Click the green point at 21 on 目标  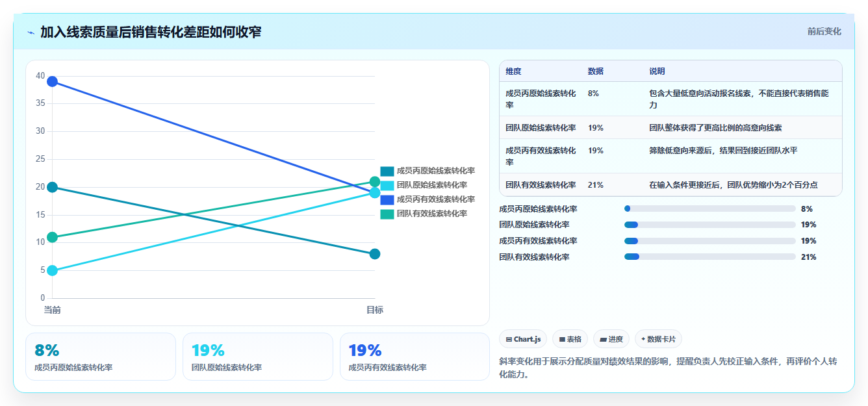pyautogui.click(x=375, y=182)
